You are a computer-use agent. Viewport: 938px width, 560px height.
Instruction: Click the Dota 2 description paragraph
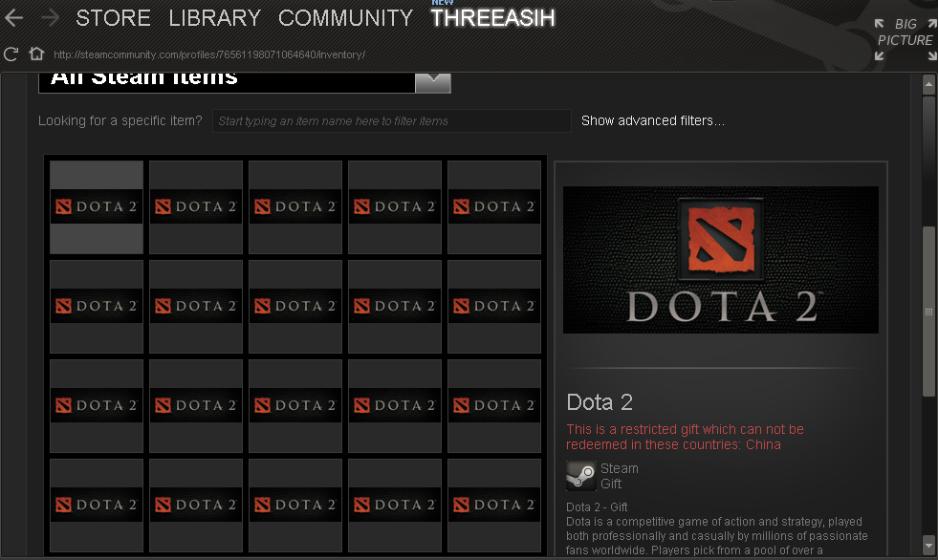click(x=717, y=535)
